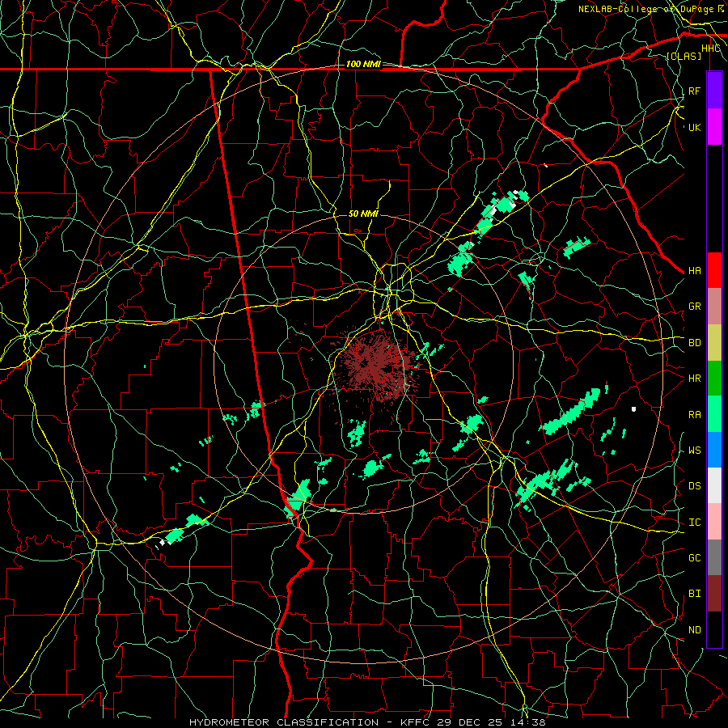Pick the light green RA legend swatch
Screen dimensions: 728x728
click(714, 414)
